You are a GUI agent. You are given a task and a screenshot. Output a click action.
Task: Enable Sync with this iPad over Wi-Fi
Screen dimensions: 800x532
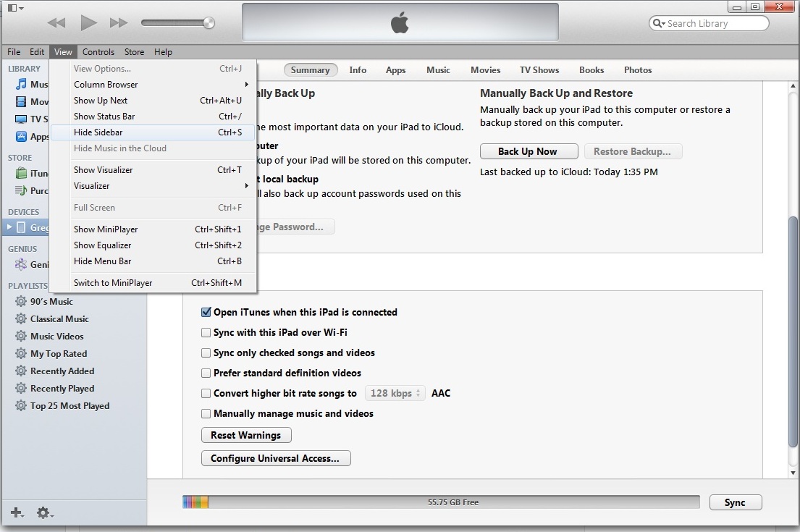(x=206, y=332)
